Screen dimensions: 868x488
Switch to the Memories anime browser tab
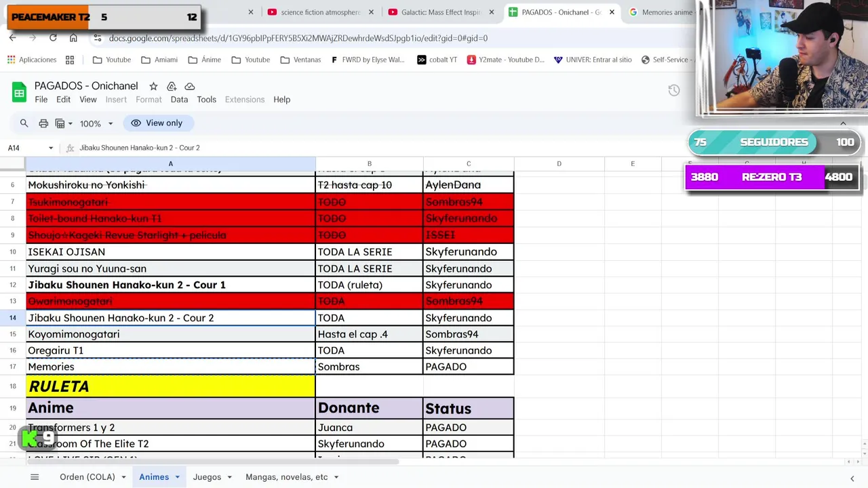click(661, 12)
